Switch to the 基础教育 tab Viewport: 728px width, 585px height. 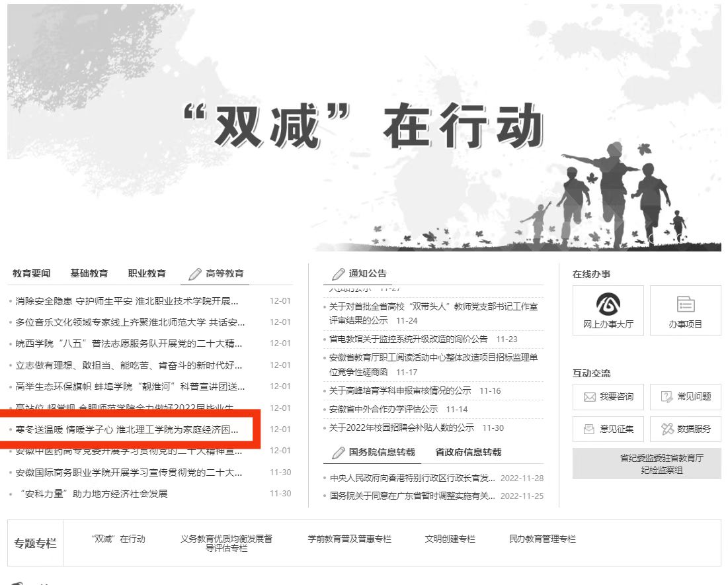point(89,273)
